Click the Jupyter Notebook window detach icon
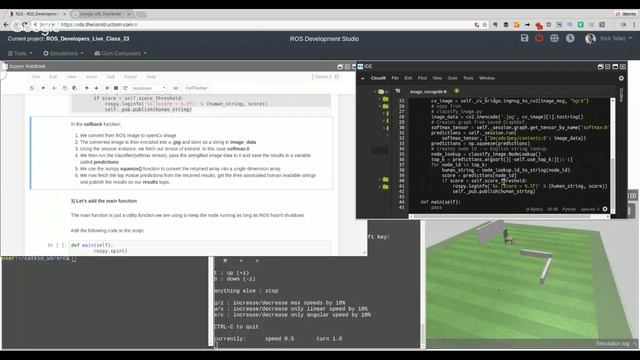The image size is (640, 360). pyautogui.click(x=340, y=67)
